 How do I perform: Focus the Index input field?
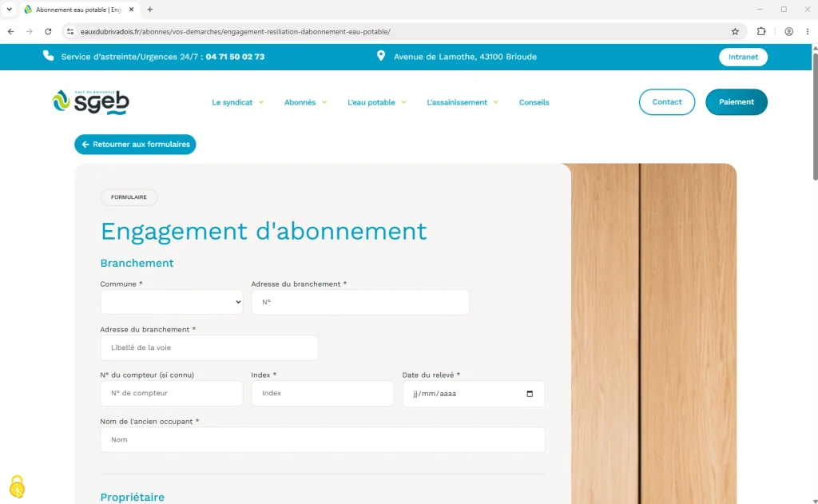point(323,394)
